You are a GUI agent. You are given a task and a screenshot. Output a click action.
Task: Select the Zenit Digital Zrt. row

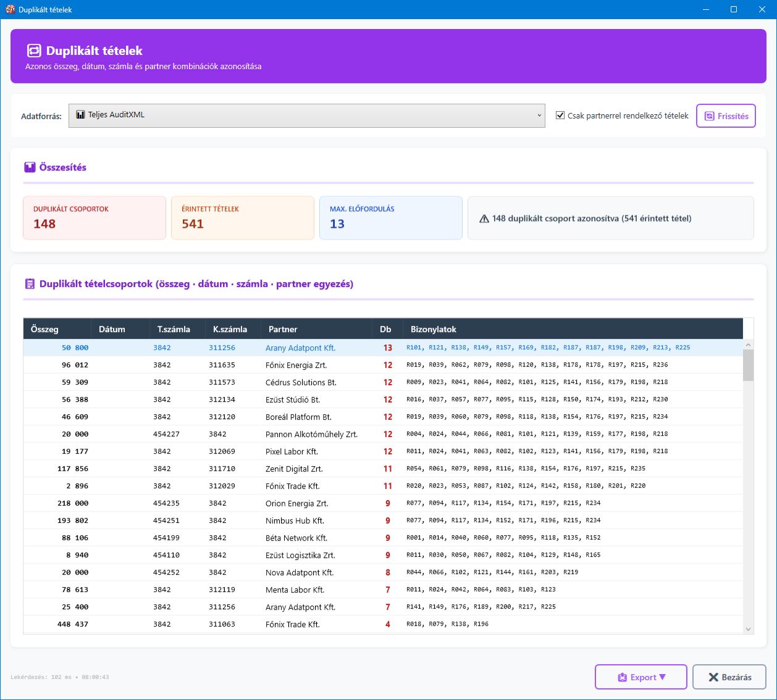click(x=294, y=469)
